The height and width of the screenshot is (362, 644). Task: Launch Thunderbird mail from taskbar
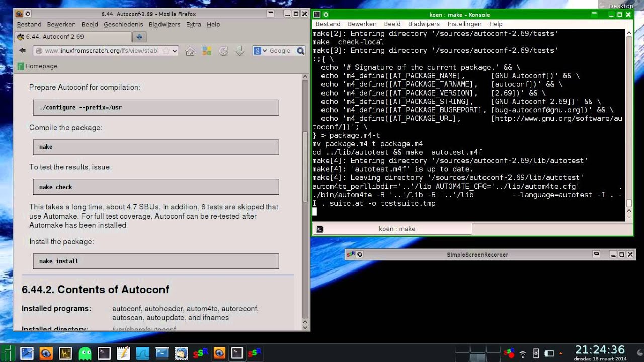181,353
